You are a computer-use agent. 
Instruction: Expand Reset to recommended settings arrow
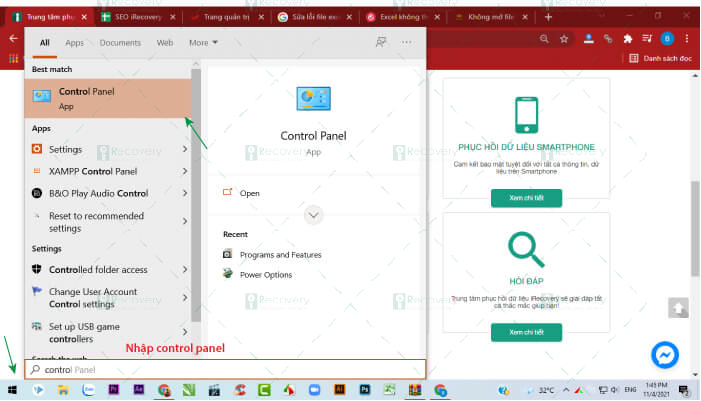pyautogui.click(x=185, y=221)
